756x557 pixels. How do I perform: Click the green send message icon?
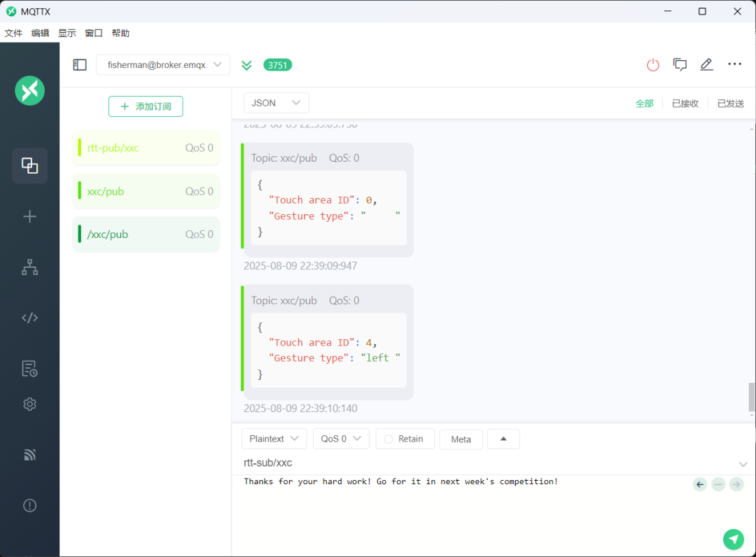point(733,539)
